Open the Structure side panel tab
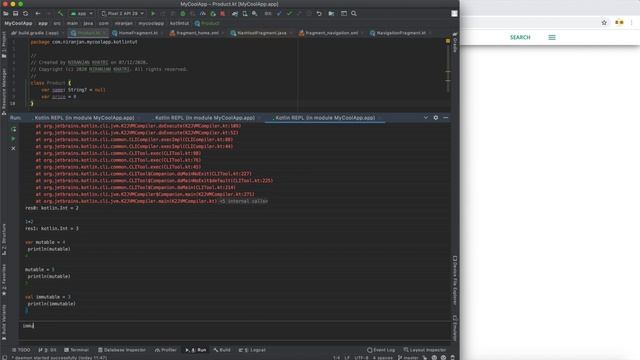 [4, 239]
